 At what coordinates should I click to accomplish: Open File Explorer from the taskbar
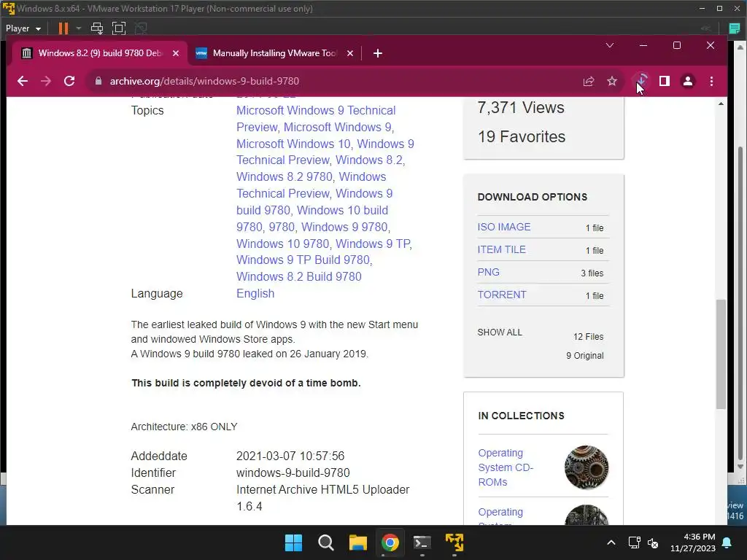(x=357, y=542)
